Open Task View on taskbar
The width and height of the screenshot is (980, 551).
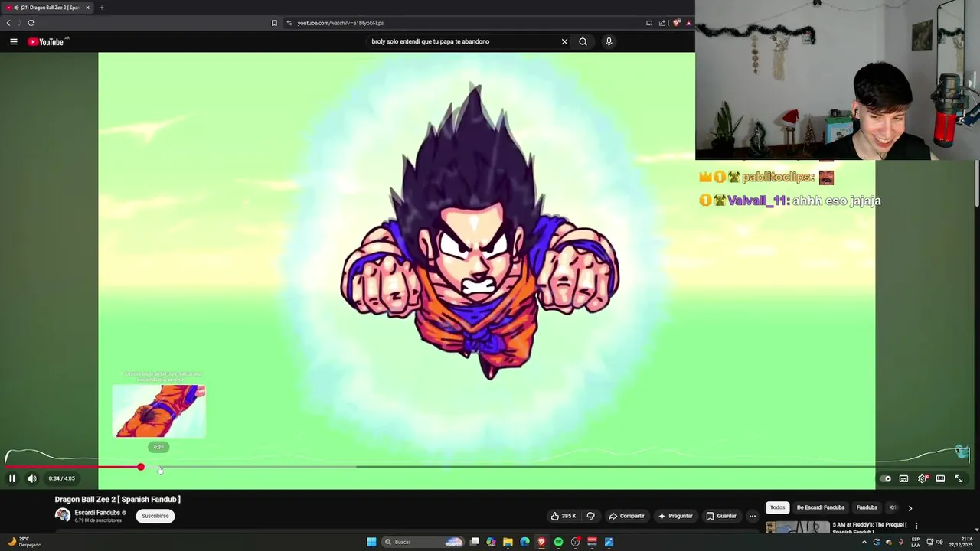click(x=475, y=542)
